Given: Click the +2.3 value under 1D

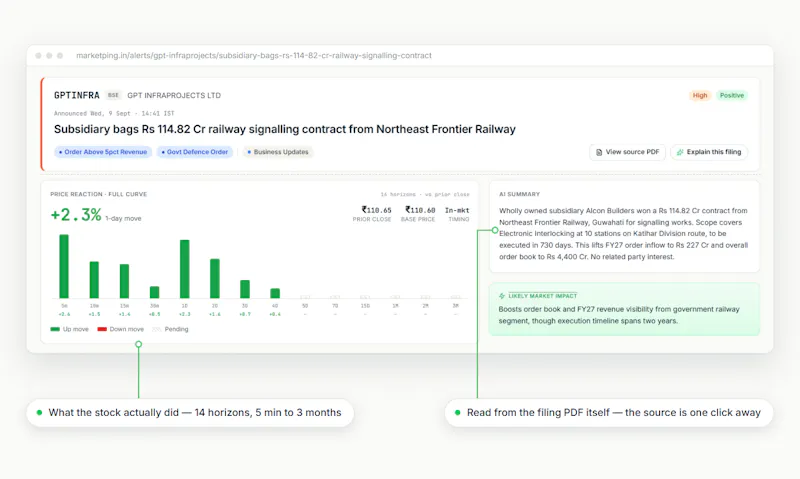Looking at the screenshot, I should pyautogui.click(x=185, y=314).
